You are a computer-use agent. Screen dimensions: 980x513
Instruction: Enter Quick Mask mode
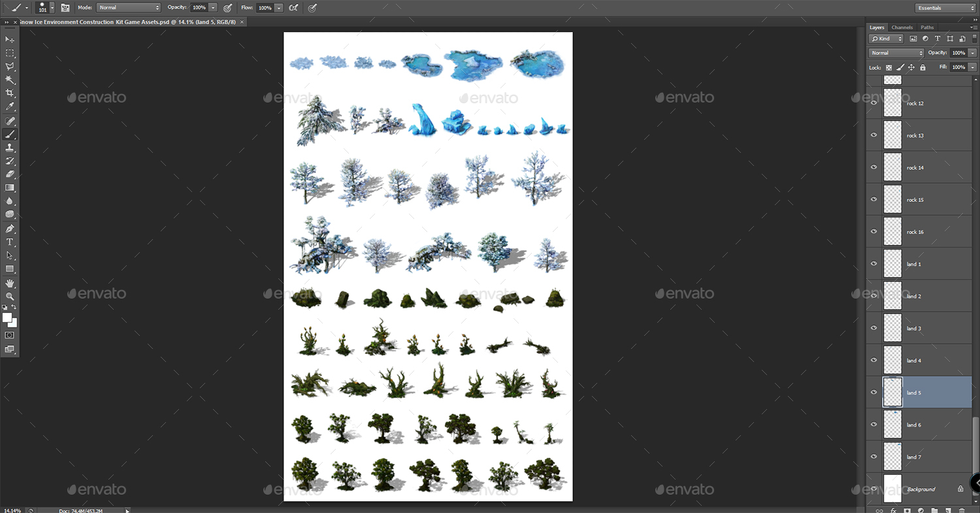click(9, 335)
